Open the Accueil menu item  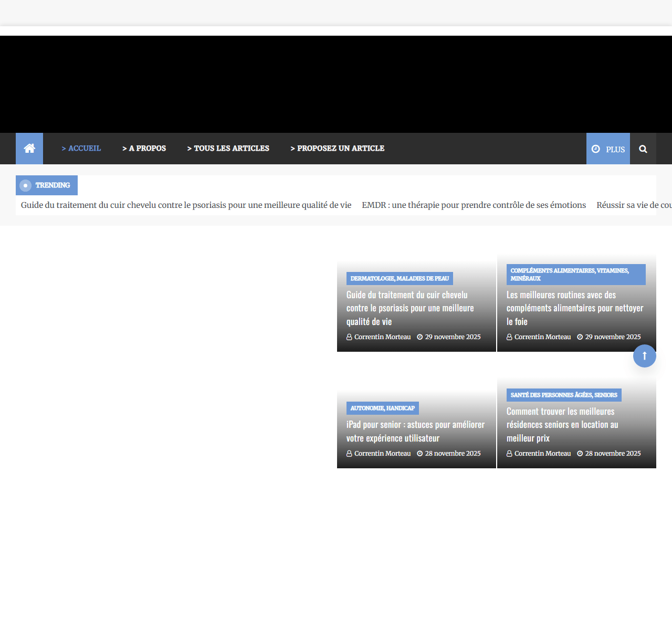click(x=81, y=149)
